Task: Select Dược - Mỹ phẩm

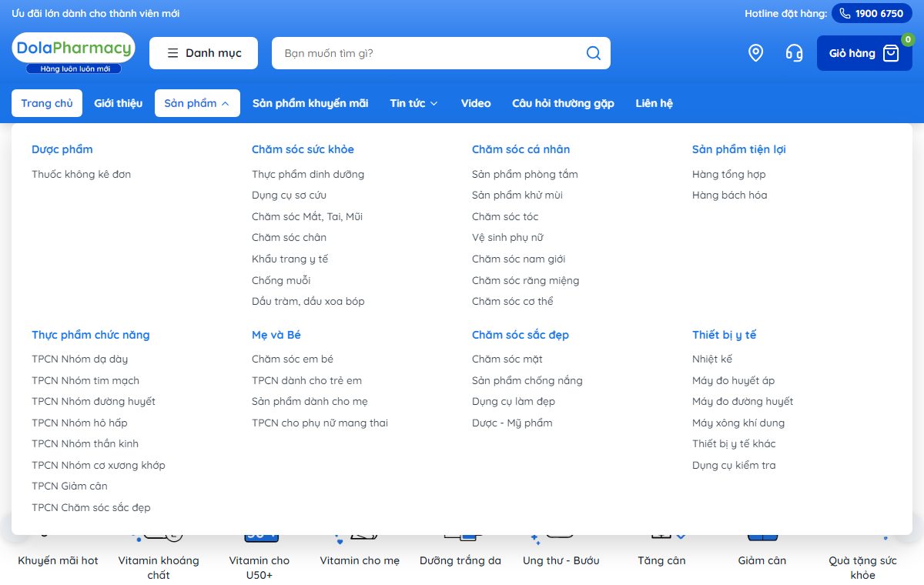Action: 512,423
